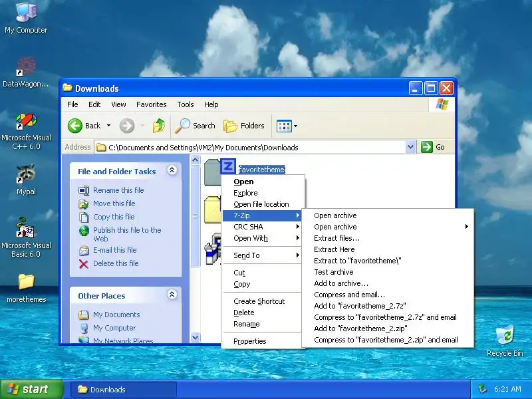
Task: Click Downloads taskbar button
Action: tap(124, 390)
